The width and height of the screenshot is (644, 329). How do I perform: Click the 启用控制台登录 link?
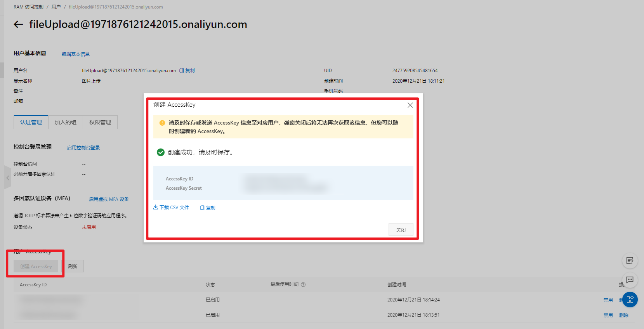[83, 147]
